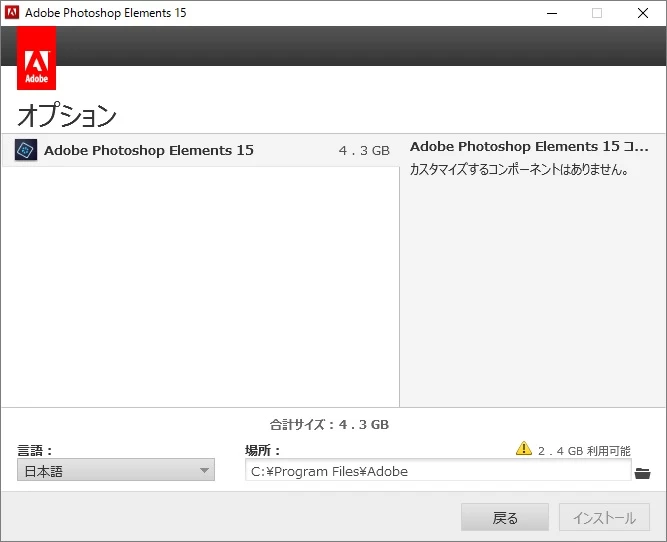Click the 戻る back button
The image size is (667, 542).
tap(505, 517)
